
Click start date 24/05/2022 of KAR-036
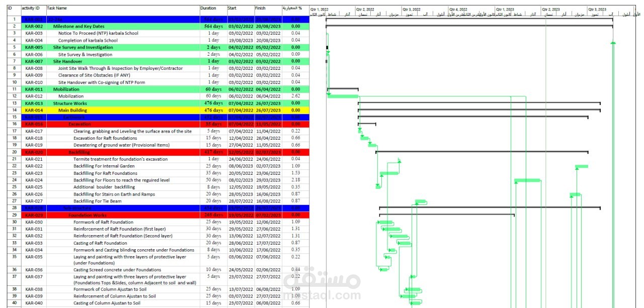tap(241, 270)
